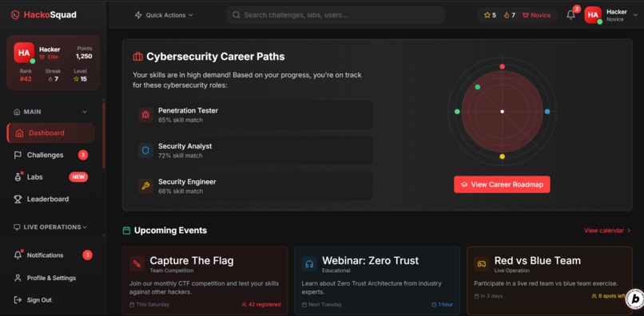
Task: Select the Penetration Tester career card
Action: tap(252, 115)
